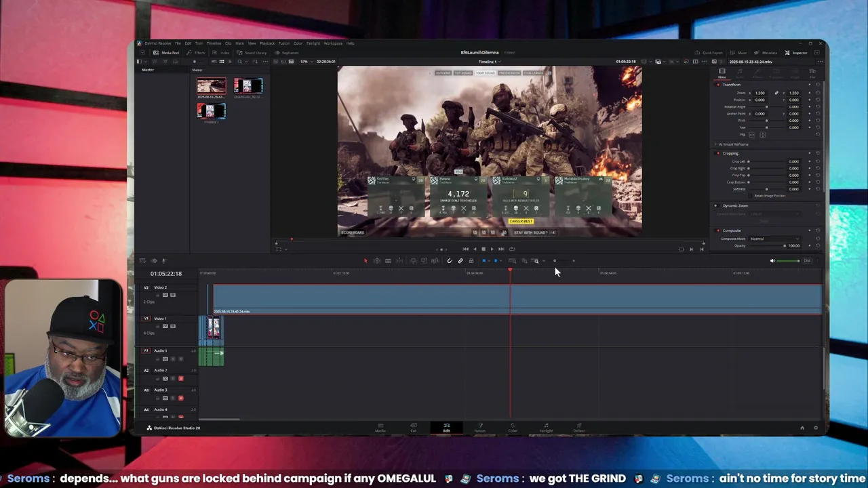Expand the AI Smart Reframe section
This screenshot has width=868, height=488.
tap(715, 144)
